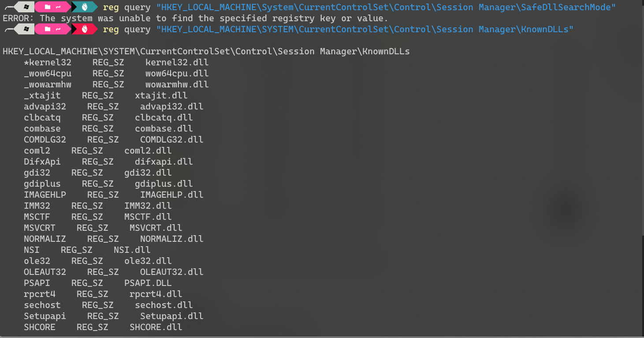The width and height of the screenshot is (644, 338).
Task: Click the folder icon in second prompt segment
Action: (x=48, y=29)
